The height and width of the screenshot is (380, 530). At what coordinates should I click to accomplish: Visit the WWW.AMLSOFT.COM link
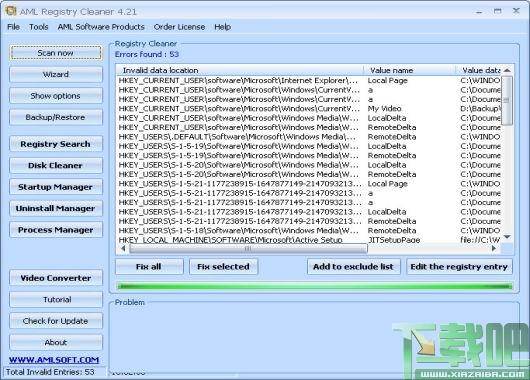(x=54, y=360)
